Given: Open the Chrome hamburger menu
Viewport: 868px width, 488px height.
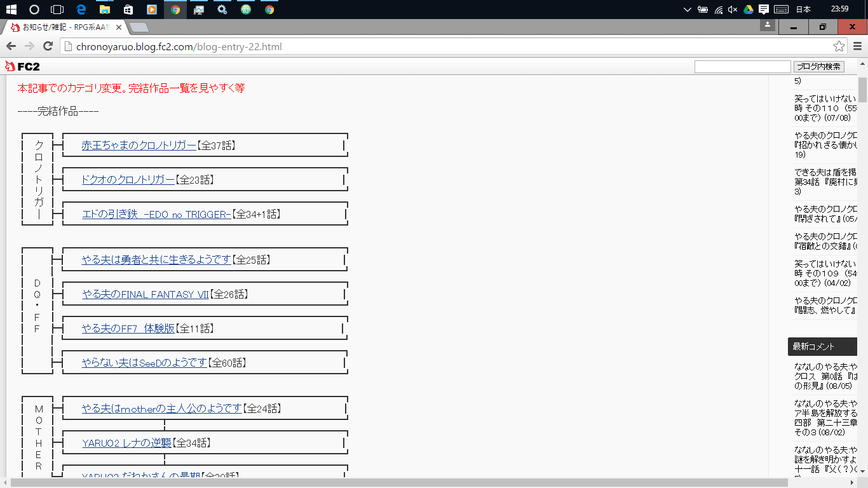Looking at the screenshot, I should point(857,46).
